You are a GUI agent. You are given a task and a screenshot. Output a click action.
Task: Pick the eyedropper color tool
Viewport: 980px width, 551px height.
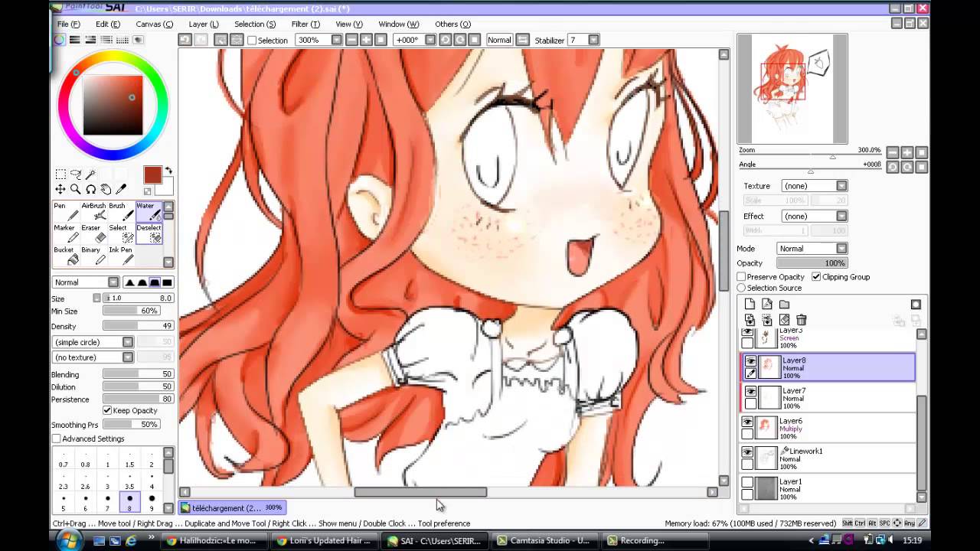[121, 189]
